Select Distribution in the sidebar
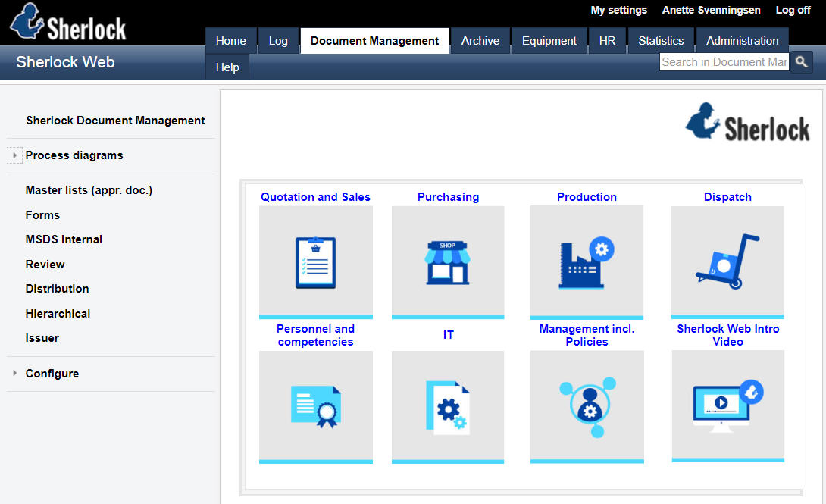The width and height of the screenshot is (826, 504). [58, 289]
